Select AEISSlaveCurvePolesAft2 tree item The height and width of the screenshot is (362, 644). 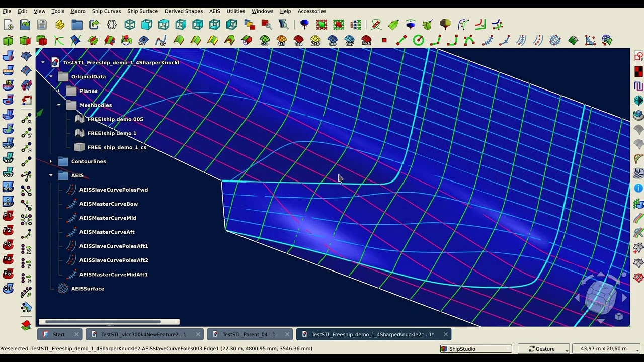(x=114, y=260)
